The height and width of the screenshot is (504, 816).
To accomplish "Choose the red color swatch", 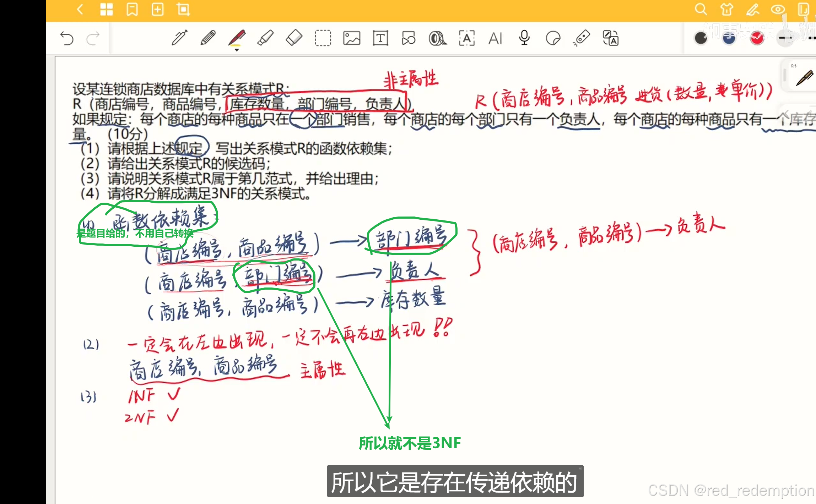I will pyautogui.click(x=757, y=38).
